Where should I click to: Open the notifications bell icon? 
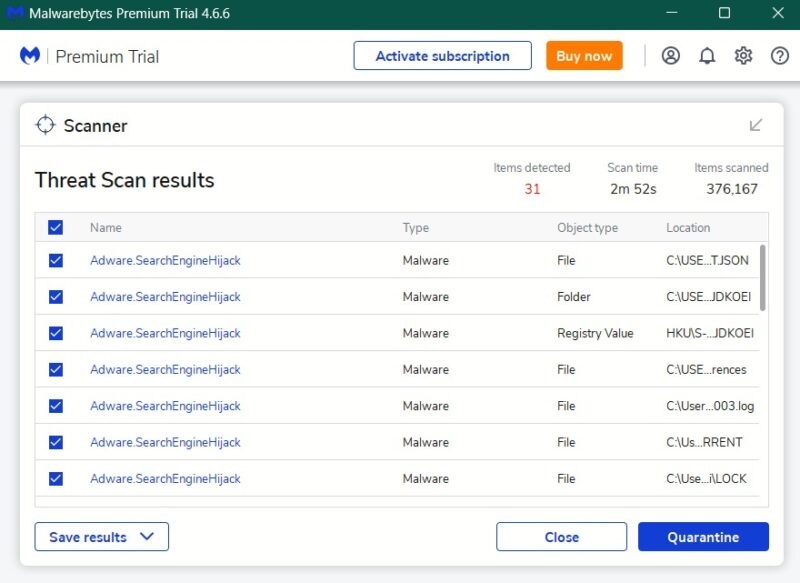[707, 56]
